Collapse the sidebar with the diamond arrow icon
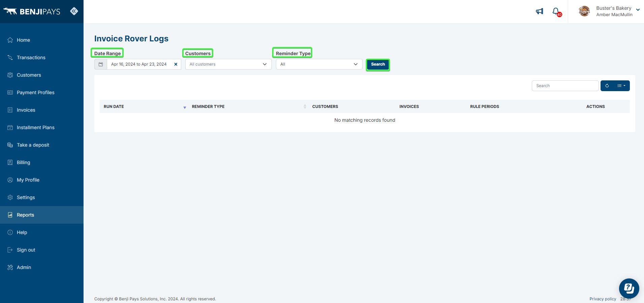 point(74,11)
